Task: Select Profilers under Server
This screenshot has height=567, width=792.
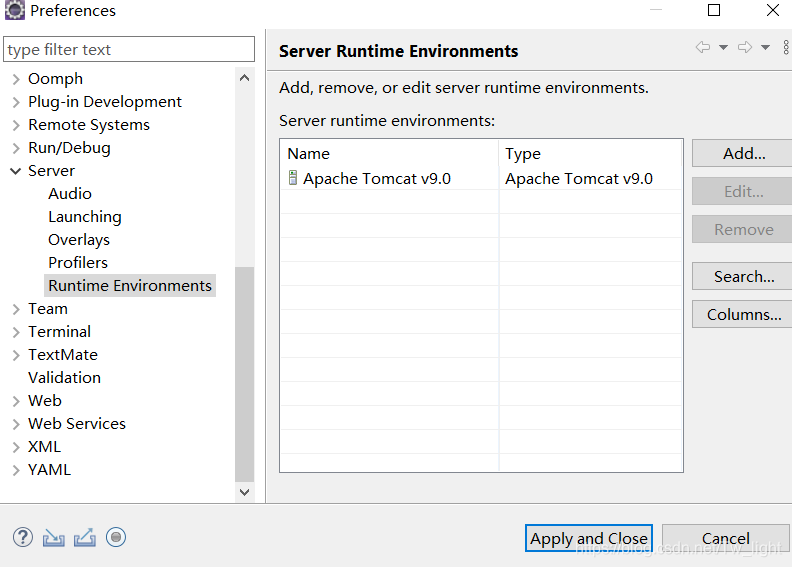Action: tap(78, 263)
